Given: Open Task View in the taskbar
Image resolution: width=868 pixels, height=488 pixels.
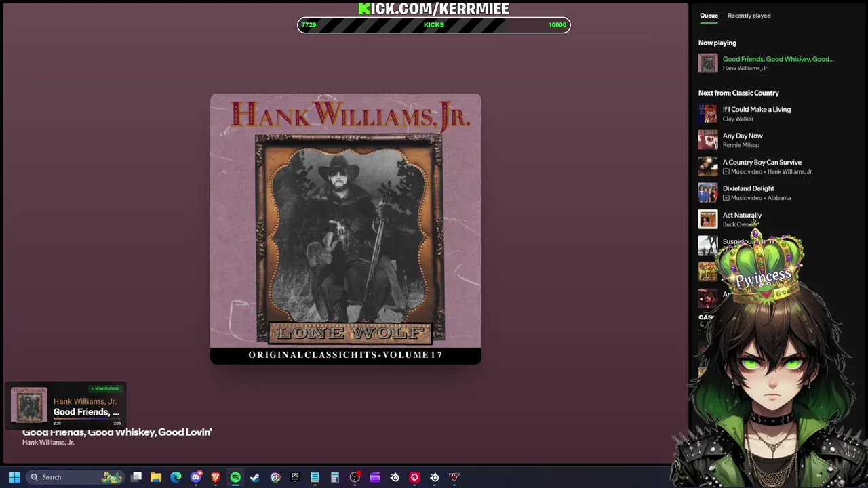Looking at the screenshot, I should 136,477.
